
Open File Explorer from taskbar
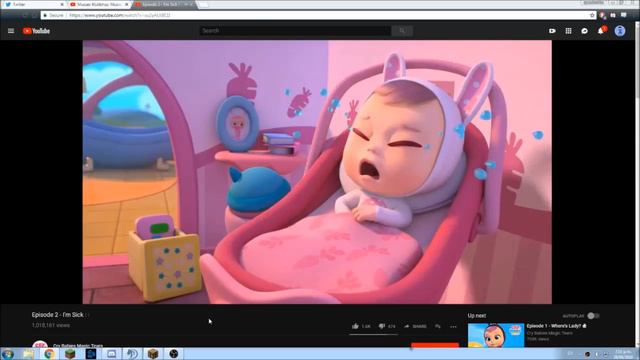[x=29, y=354]
